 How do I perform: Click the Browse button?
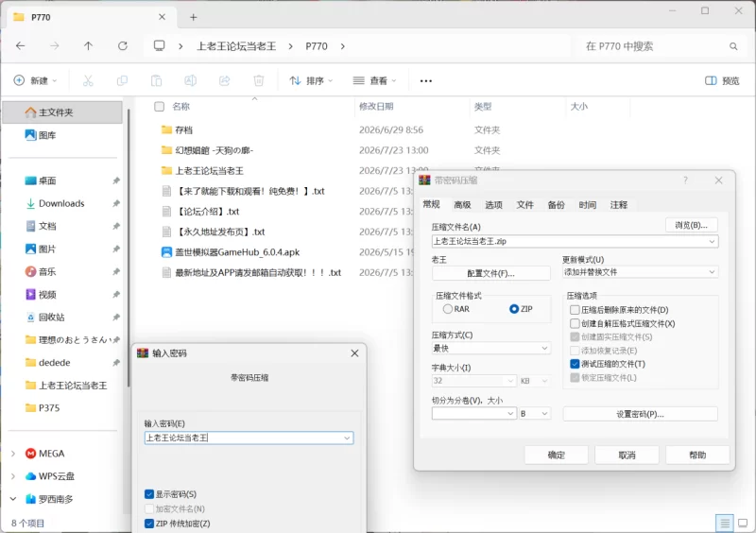tap(692, 225)
